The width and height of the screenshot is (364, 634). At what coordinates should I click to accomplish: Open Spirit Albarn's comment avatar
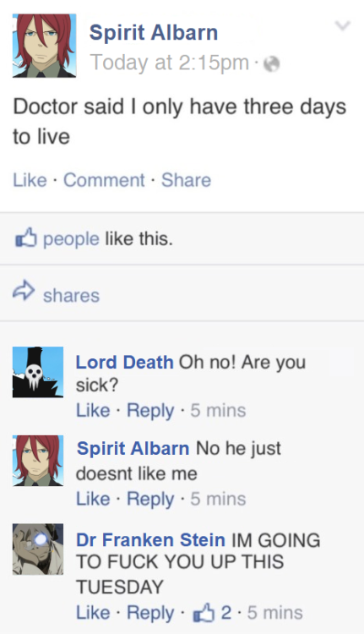(x=38, y=461)
